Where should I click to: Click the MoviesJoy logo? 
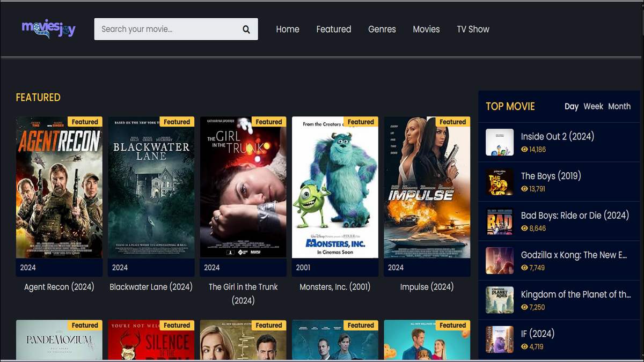coord(48,29)
